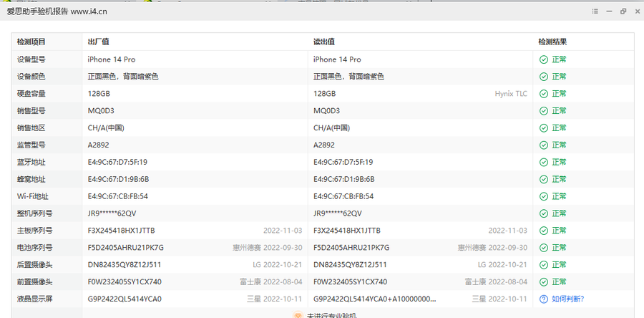Screen dimensions: 644x318
Task: Select the 监管型号 row label
Action: [x=31, y=145]
